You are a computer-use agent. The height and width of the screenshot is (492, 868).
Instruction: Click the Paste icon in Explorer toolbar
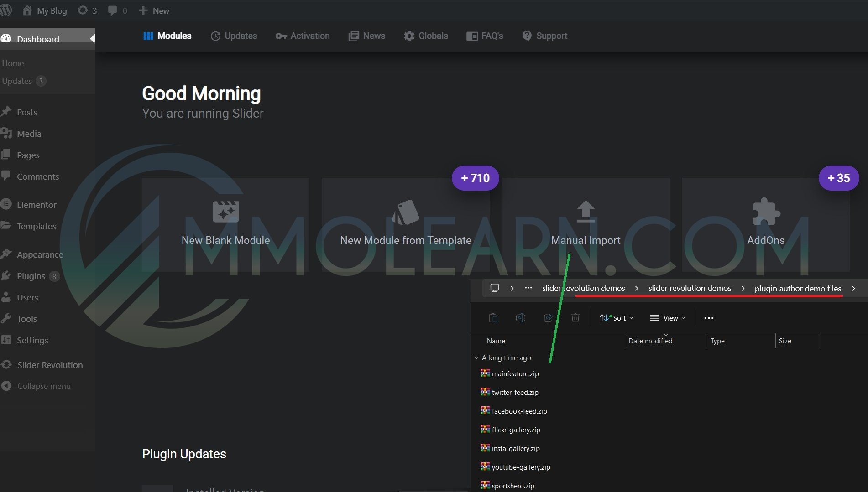(493, 318)
